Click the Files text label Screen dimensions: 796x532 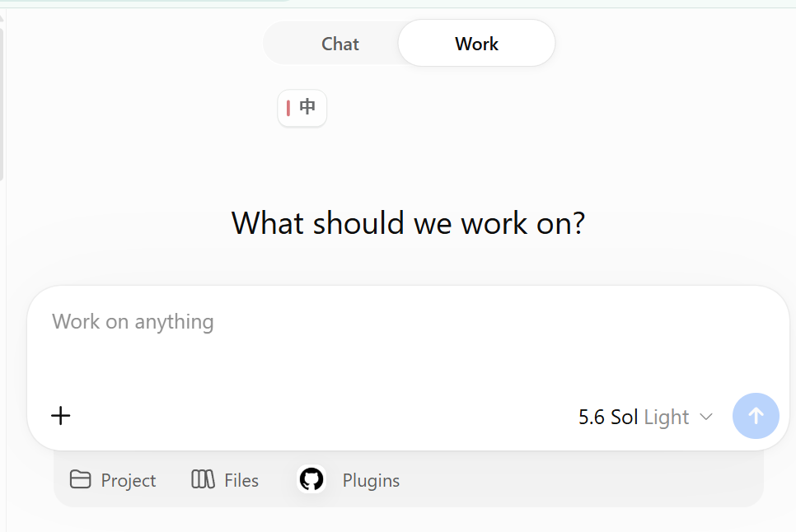(241, 480)
